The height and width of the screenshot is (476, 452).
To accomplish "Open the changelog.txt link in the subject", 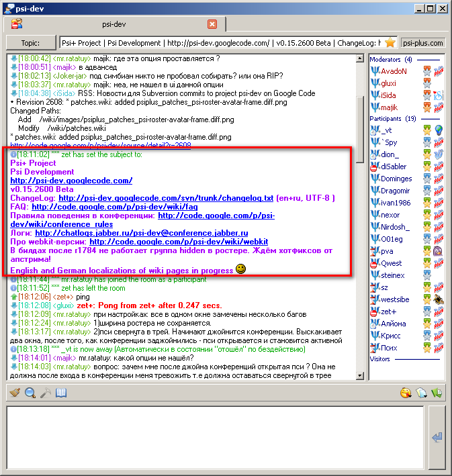I will click(x=166, y=199).
